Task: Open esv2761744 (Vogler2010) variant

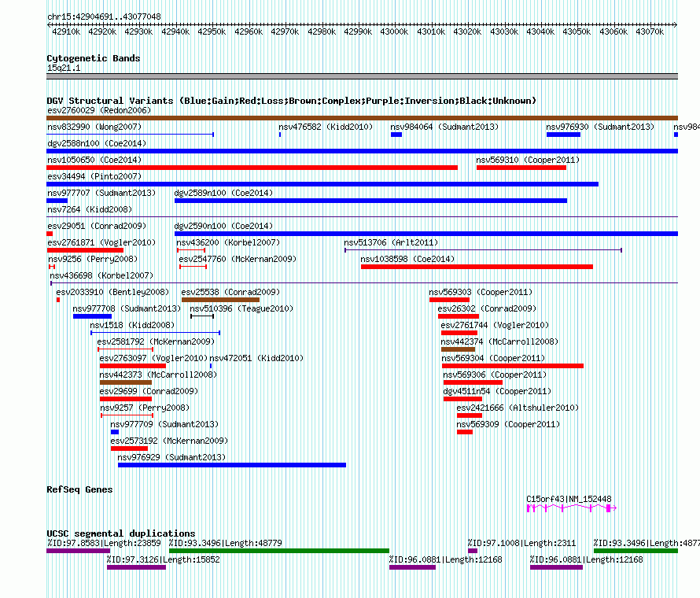Action: coord(495,325)
